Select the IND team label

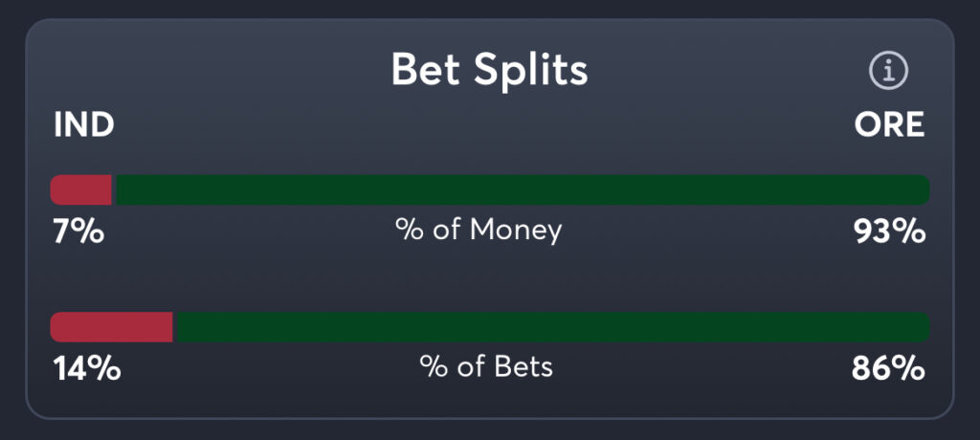[84, 125]
